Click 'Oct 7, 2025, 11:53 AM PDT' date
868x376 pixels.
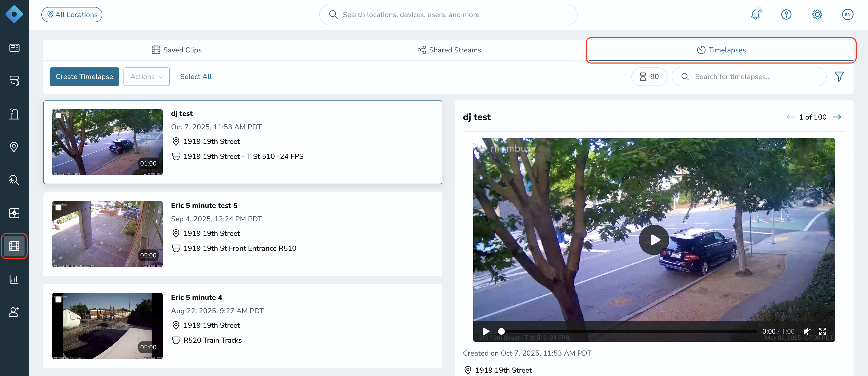216,127
